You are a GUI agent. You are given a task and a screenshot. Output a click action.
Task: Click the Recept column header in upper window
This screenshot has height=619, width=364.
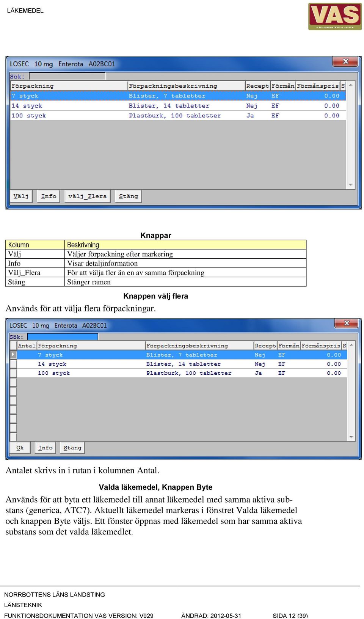tap(257, 86)
